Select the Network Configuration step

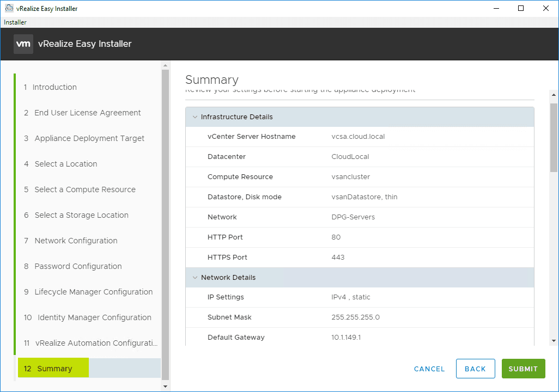pyautogui.click(x=76, y=241)
